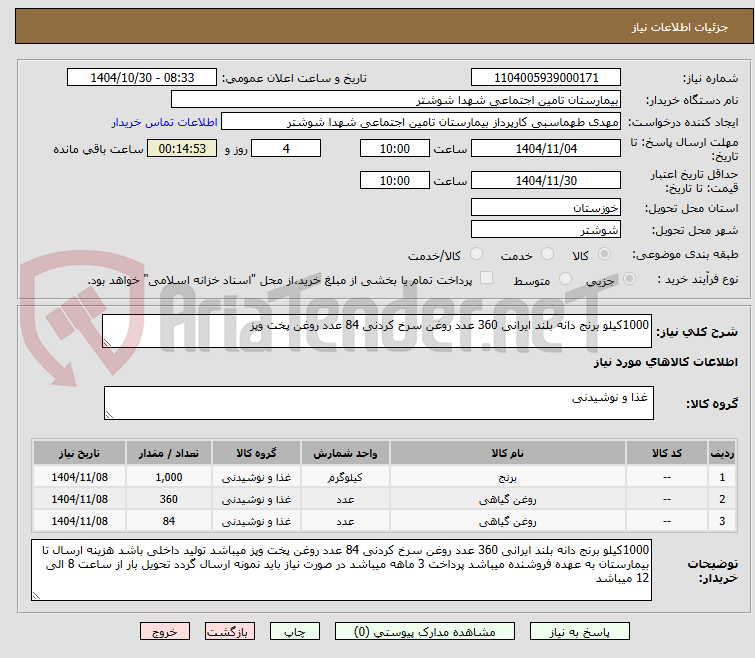
Task: Click the city field شوشتر
Action: 546,230
